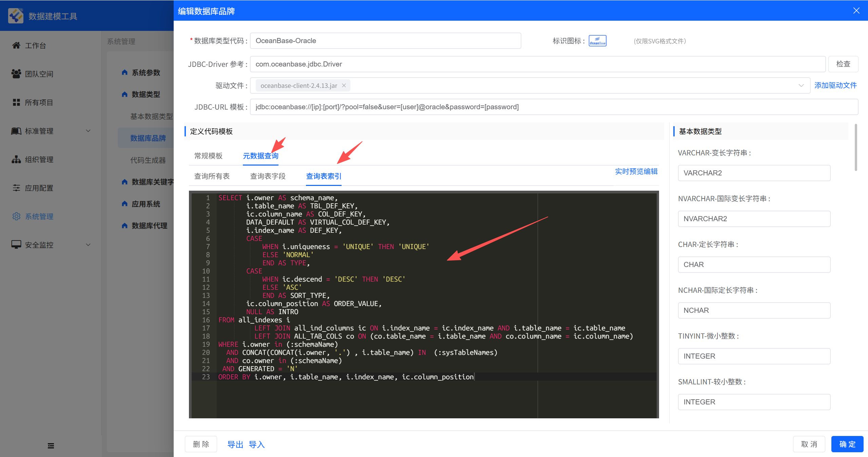Select the 查询表索引 sub-tab
The image size is (868, 457).
tap(324, 176)
